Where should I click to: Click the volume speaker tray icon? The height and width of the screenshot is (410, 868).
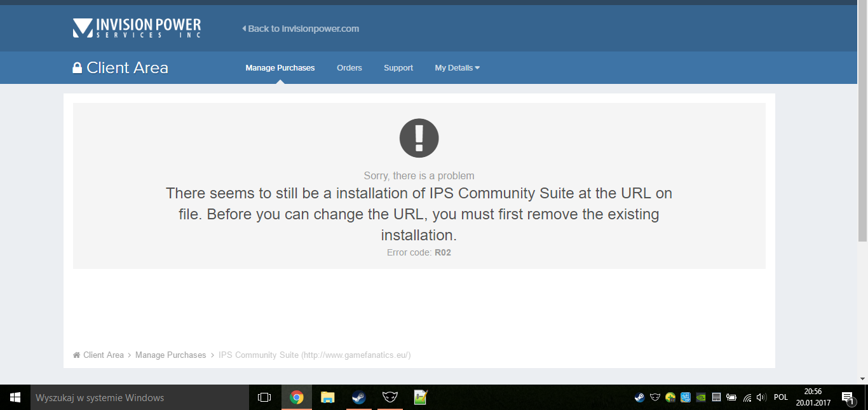coord(761,397)
